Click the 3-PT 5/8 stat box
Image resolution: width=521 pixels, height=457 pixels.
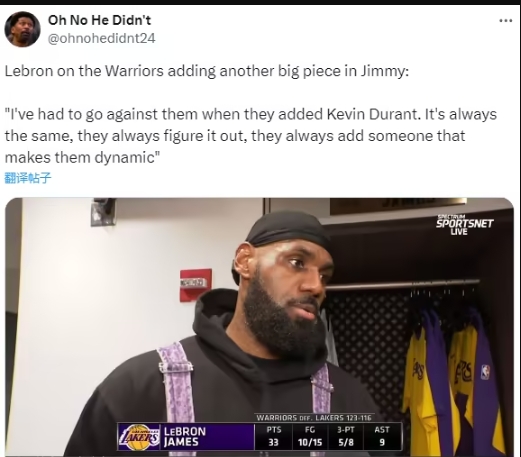point(346,437)
